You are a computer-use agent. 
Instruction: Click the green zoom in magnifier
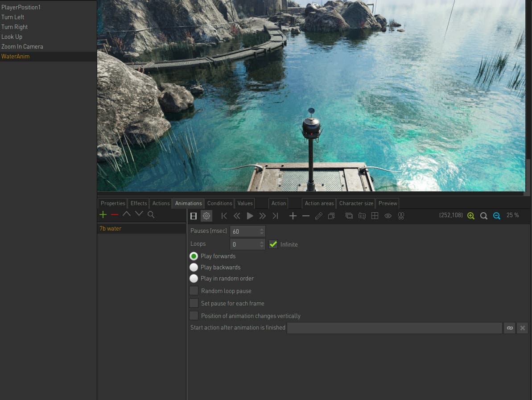tap(470, 216)
